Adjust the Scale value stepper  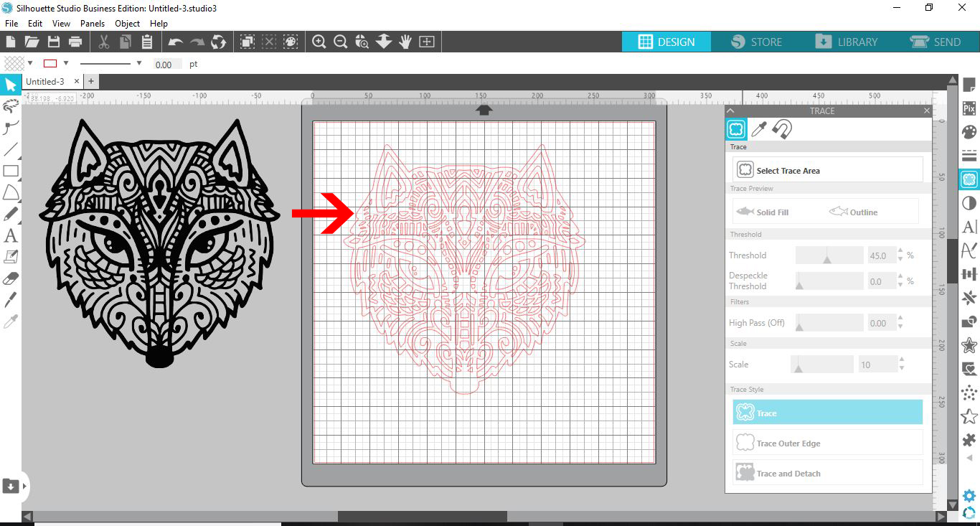902,365
